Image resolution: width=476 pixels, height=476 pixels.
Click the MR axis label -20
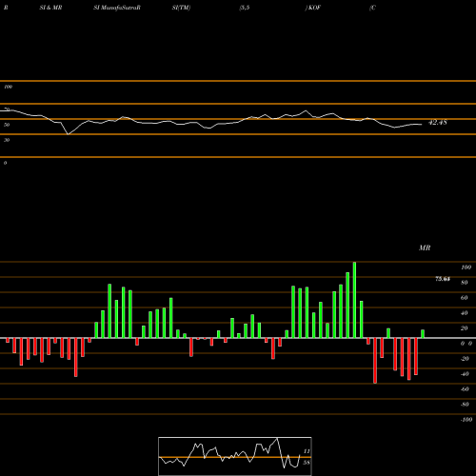pos(465,359)
